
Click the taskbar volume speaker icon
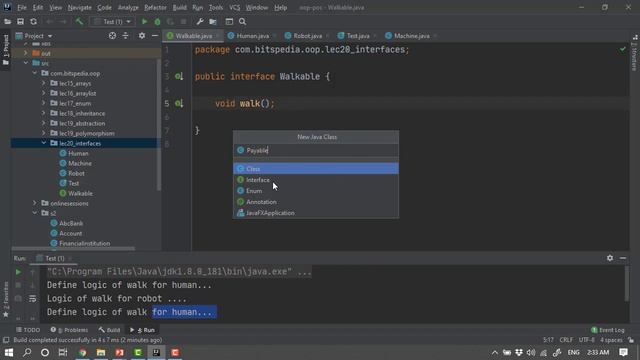coord(531,352)
